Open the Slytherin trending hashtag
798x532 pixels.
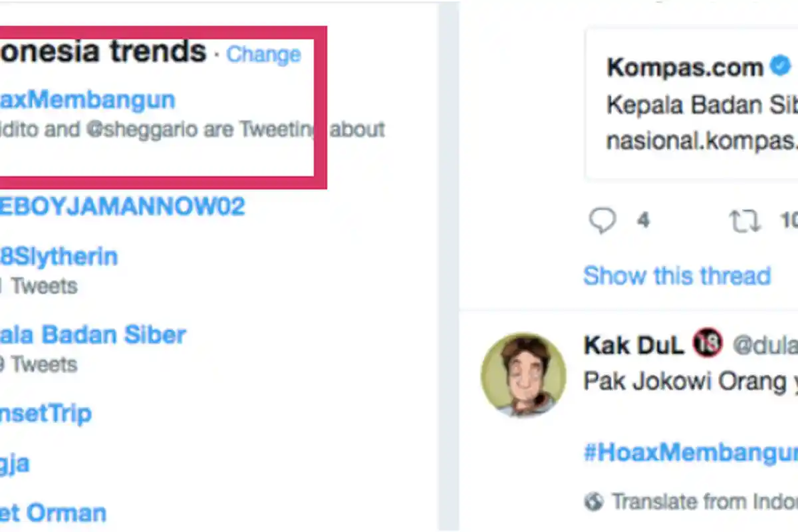pos(59,256)
